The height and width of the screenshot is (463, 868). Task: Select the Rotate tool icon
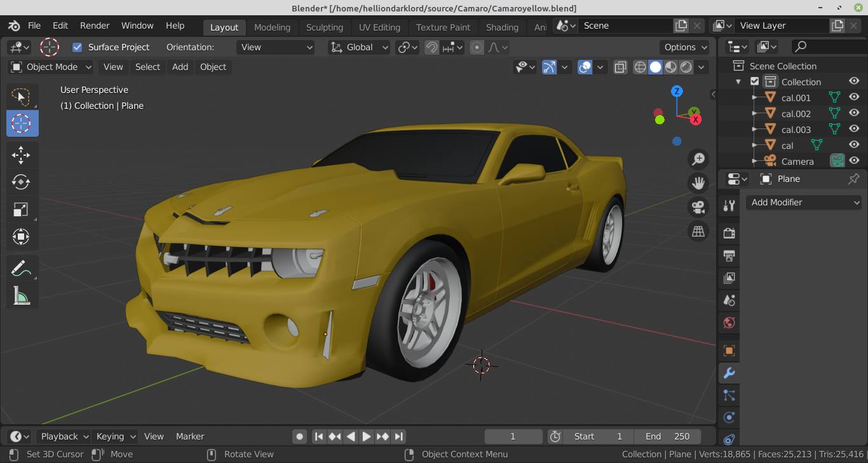(21, 183)
